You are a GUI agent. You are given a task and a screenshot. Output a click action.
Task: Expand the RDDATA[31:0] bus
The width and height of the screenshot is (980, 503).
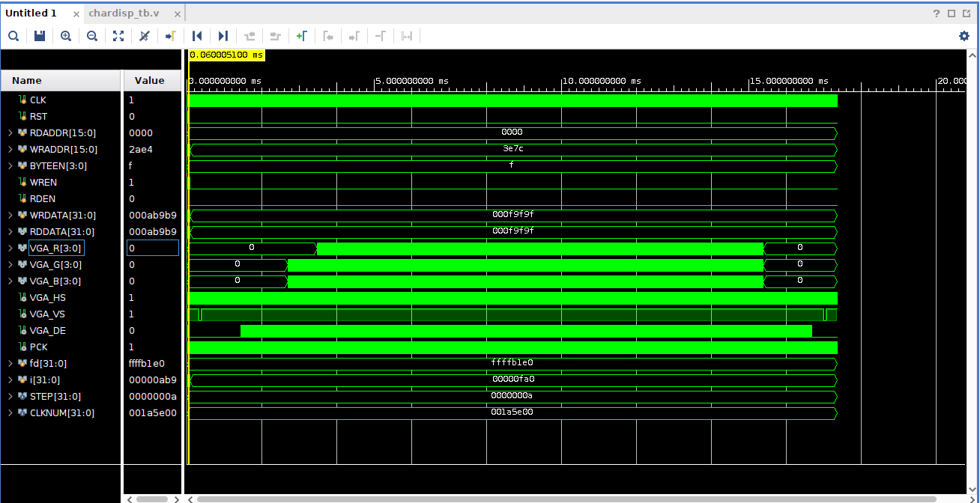click(x=10, y=231)
